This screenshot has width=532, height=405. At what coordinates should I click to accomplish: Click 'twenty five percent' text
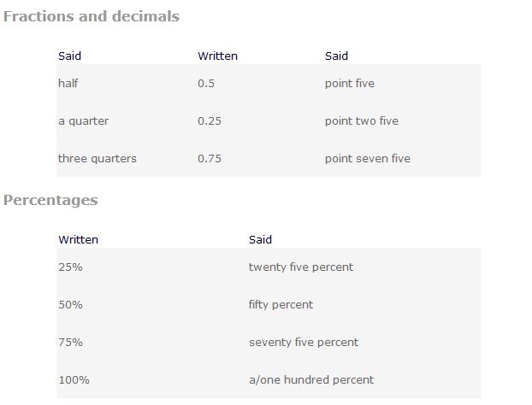point(300,267)
